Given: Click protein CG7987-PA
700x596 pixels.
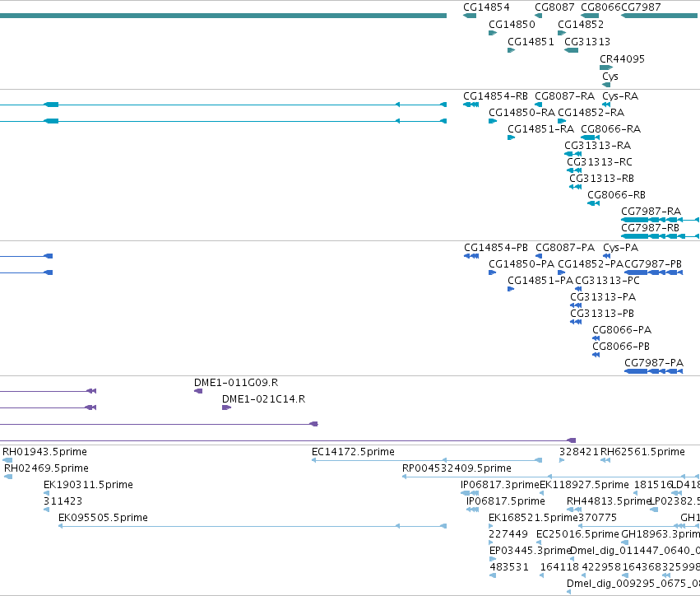Looking at the screenshot, I should pyautogui.click(x=654, y=363).
